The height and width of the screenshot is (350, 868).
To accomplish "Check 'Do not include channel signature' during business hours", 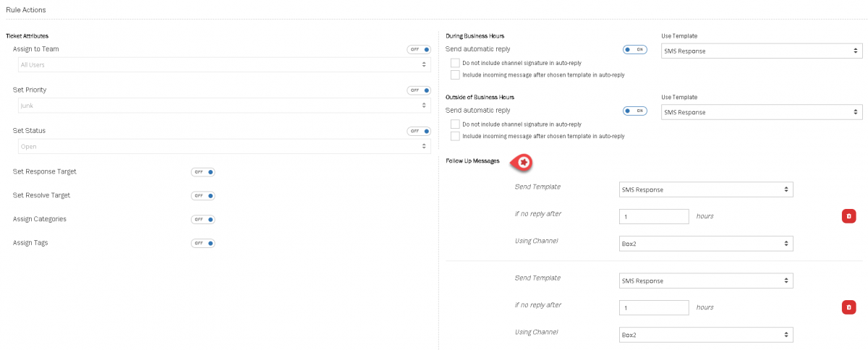I will [455, 63].
